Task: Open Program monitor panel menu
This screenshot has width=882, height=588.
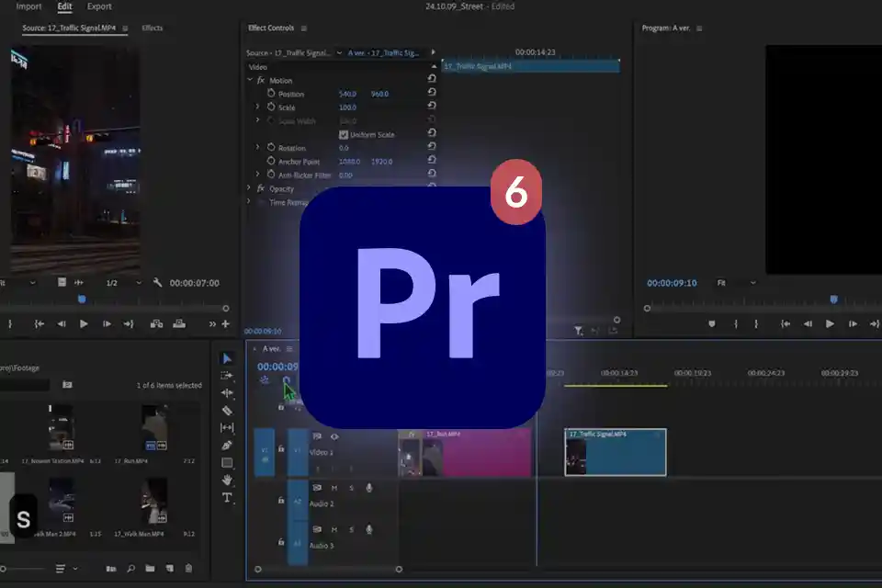Action: click(699, 28)
